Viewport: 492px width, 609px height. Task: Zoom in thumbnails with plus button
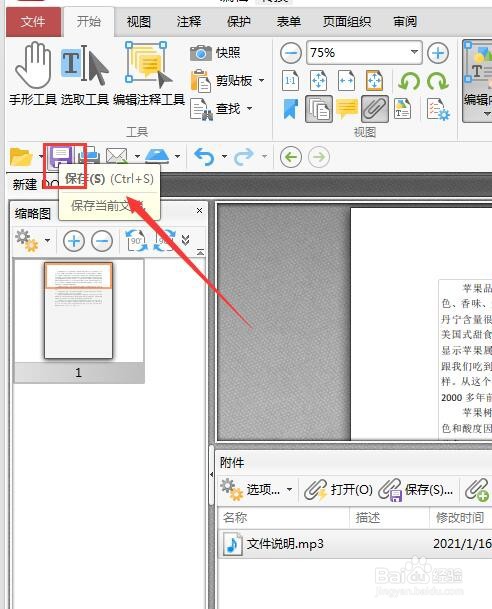[x=74, y=241]
